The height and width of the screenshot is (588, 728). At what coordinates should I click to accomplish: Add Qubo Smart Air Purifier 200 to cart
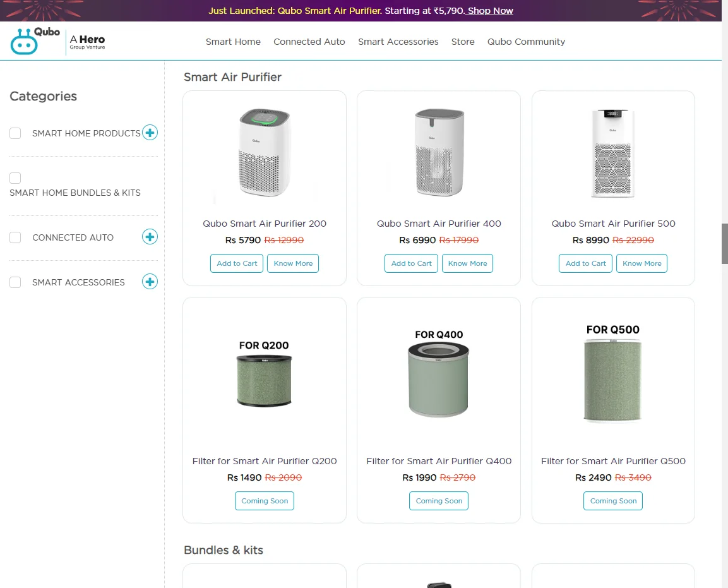tap(237, 263)
